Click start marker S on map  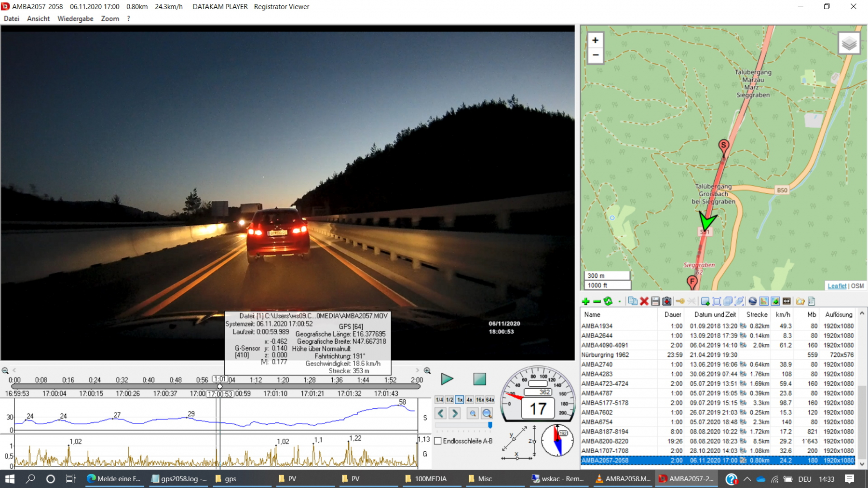pos(723,148)
